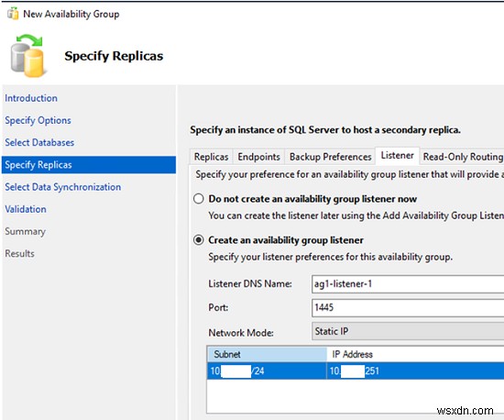Switch to the Endpoints tab
504x420 pixels.
point(258,157)
